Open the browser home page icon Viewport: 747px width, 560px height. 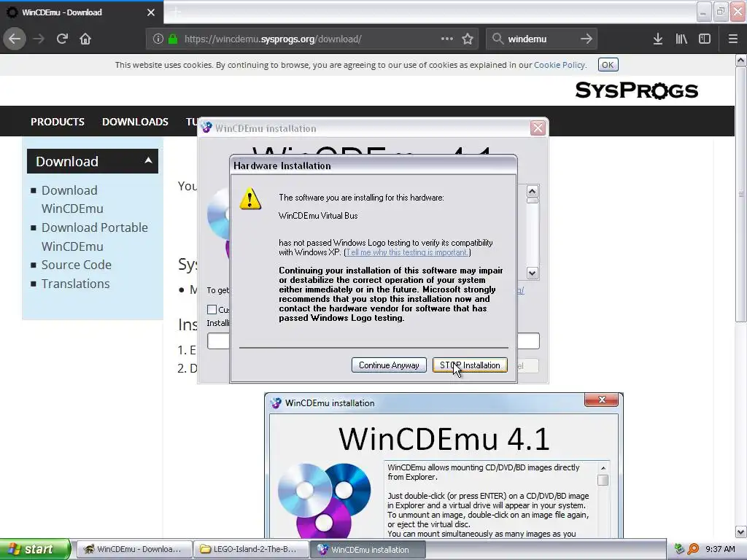pyautogui.click(x=85, y=39)
